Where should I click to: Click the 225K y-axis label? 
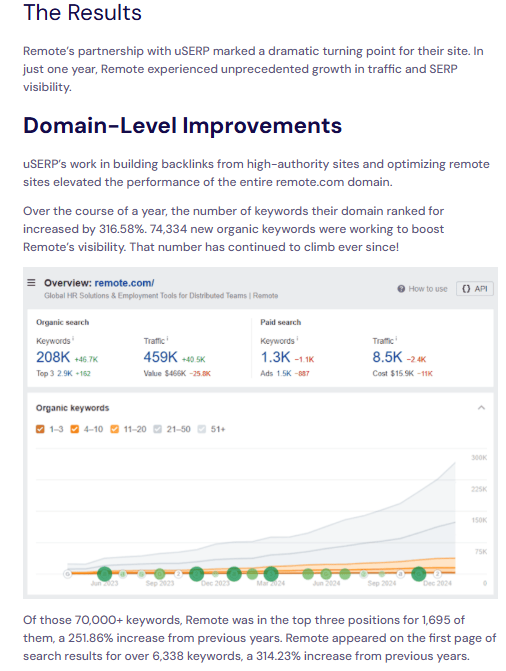(x=479, y=489)
